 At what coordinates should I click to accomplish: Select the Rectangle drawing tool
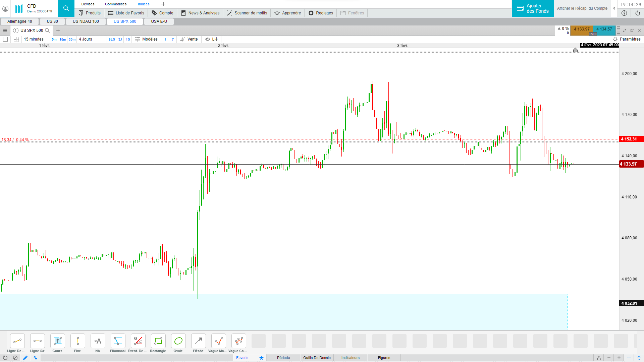coord(158,341)
